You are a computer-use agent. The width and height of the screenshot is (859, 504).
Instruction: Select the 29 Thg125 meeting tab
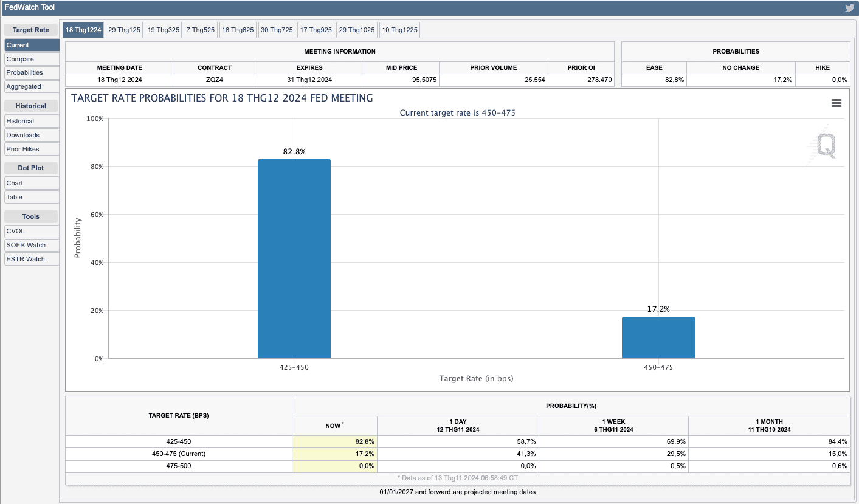click(124, 30)
